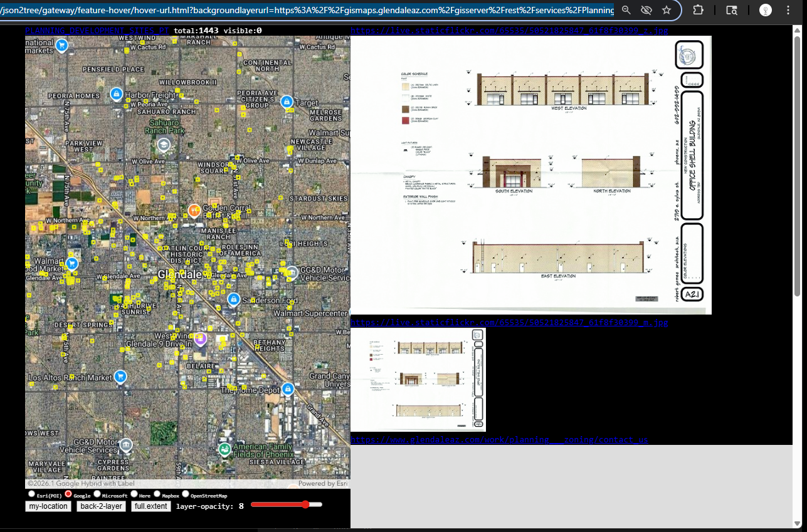Image resolution: width=807 pixels, height=532 pixels.
Task: Select the Mapbox basemap radio button
Action: click(x=157, y=494)
